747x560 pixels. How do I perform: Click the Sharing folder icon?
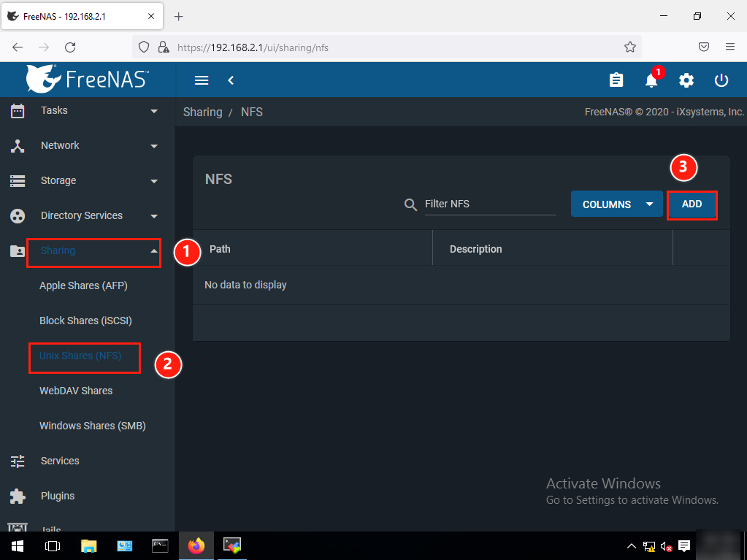point(18,251)
